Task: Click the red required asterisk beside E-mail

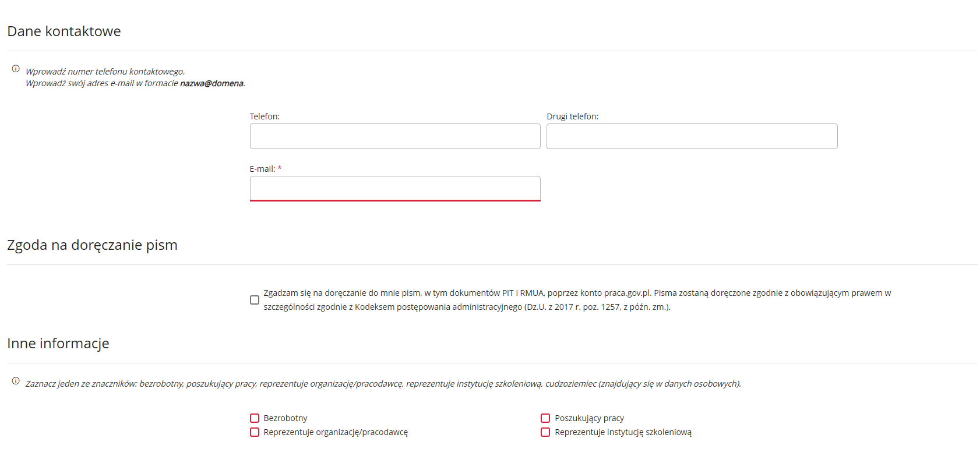Action: 280,169
